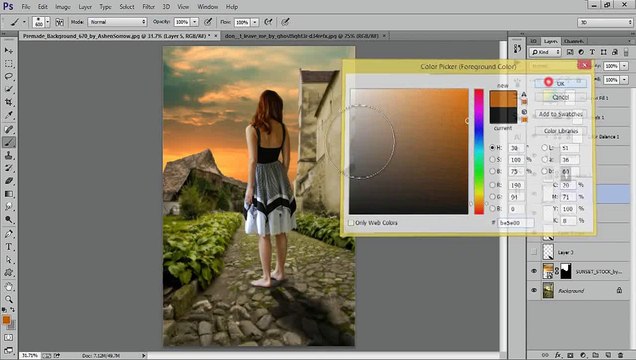This screenshot has width=636, height=360.
Task: Select the Gradient tool
Action: (x=9, y=194)
